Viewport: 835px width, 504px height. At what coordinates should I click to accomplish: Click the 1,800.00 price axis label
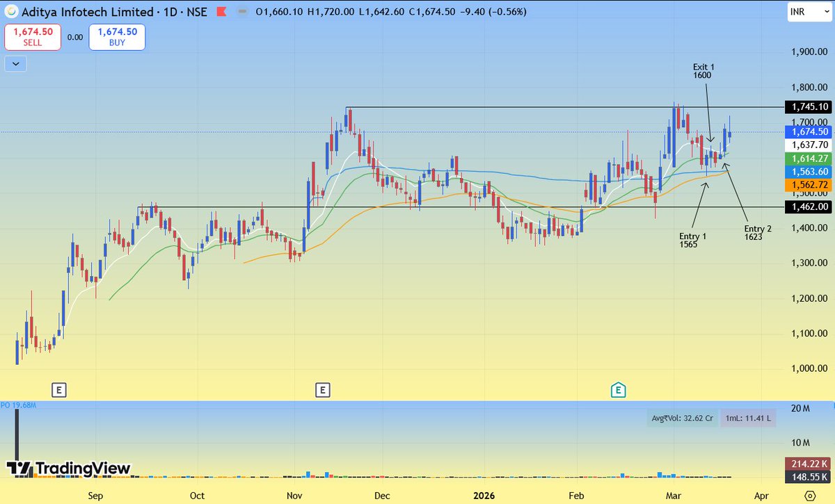(x=811, y=88)
